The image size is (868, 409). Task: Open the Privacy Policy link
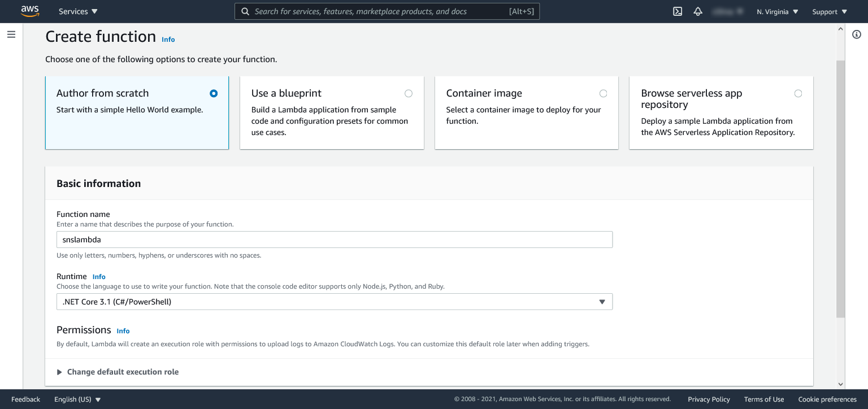(709, 399)
